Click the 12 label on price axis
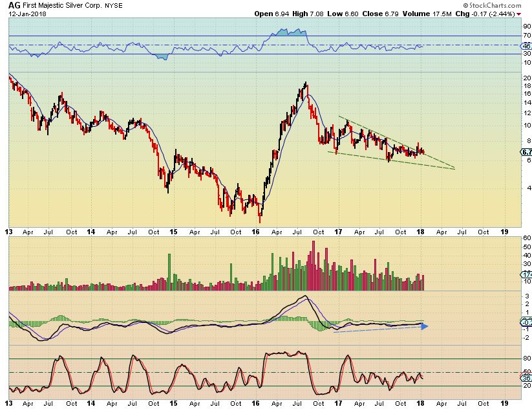Viewport: 532px width, 409px height. point(527,113)
